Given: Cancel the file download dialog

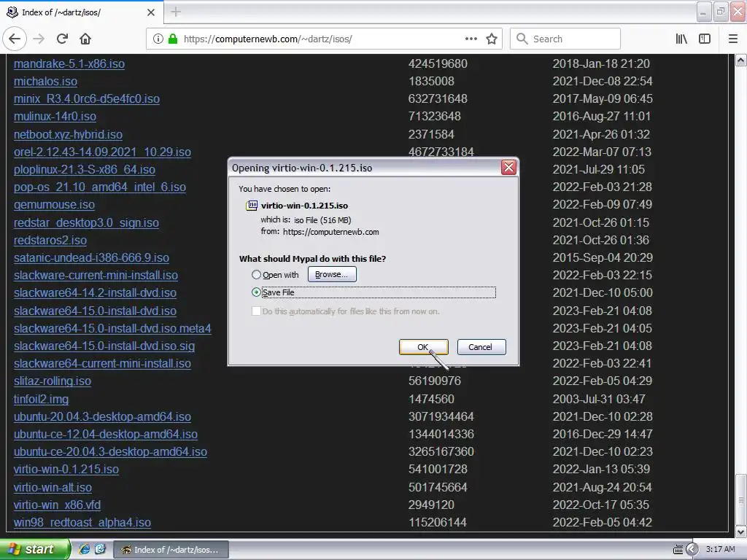Looking at the screenshot, I should (481, 346).
